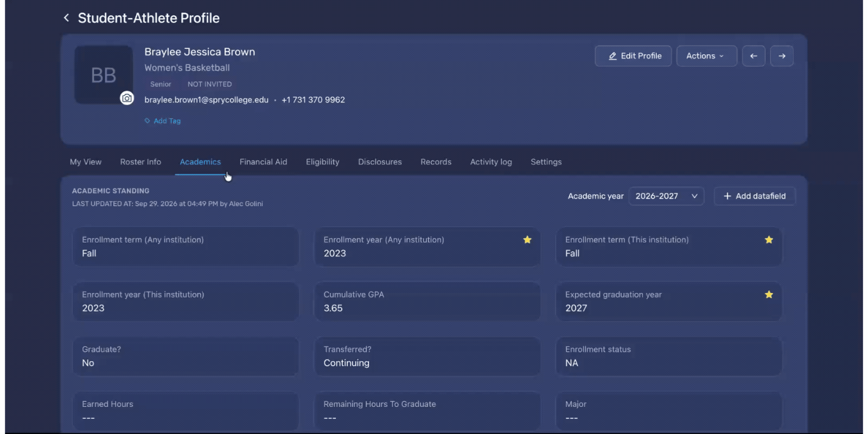
Task: Open the Actions dropdown menu
Action: pyautogui.click(x=706, y=56)
